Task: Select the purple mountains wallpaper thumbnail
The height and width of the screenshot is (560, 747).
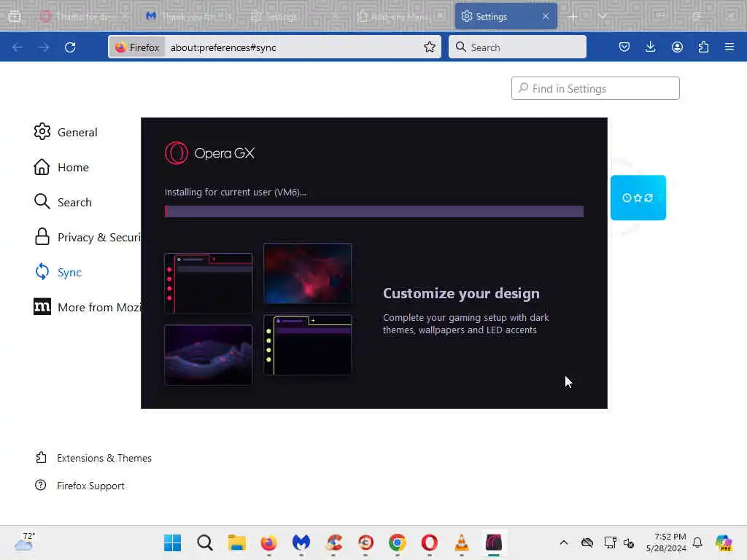Action: (209, 355)
